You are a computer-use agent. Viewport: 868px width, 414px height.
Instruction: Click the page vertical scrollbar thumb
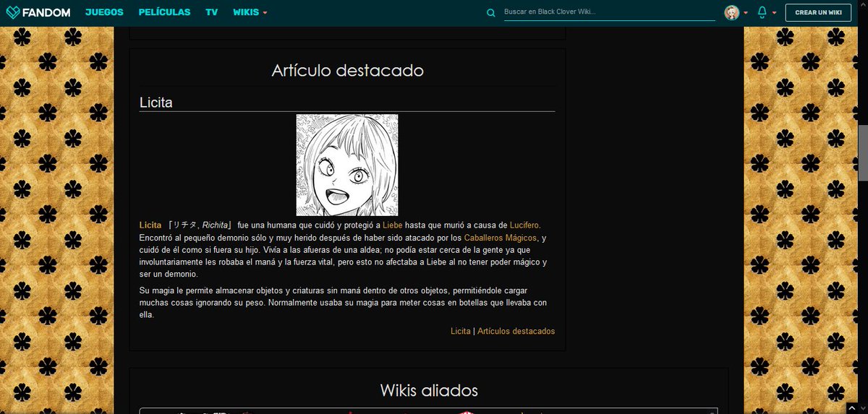point(862,152)
